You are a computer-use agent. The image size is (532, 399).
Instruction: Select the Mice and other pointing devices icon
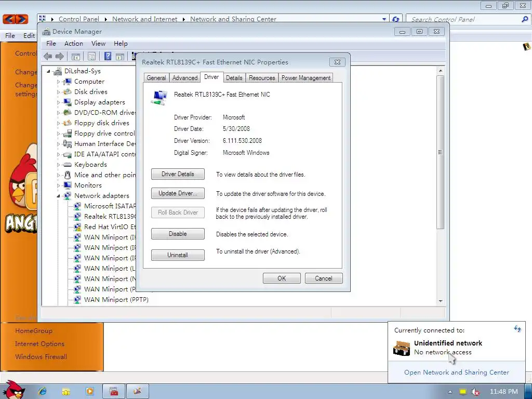click(68, 175)
